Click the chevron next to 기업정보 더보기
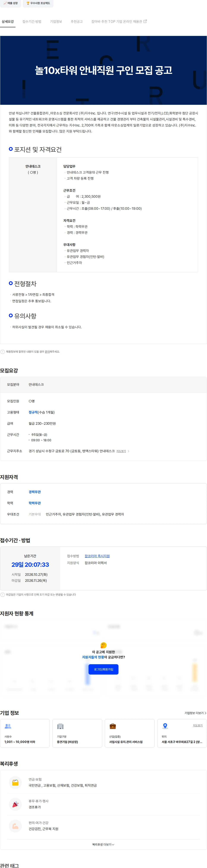The image size is (207, 868). tap(205, 713)
